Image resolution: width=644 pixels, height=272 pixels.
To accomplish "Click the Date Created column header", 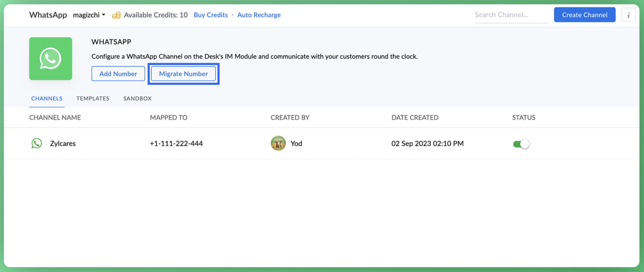I will pyautogui.click(x=415, y=117).
